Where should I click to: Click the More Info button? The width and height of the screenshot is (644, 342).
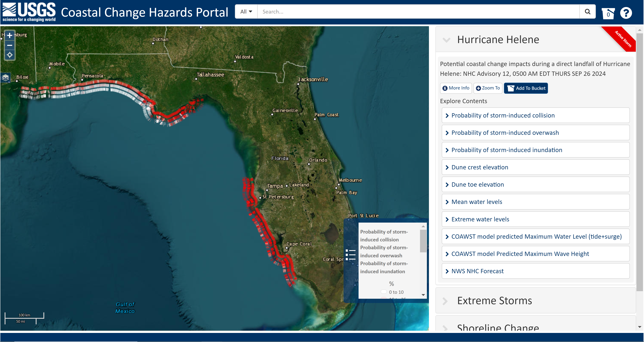456,88
